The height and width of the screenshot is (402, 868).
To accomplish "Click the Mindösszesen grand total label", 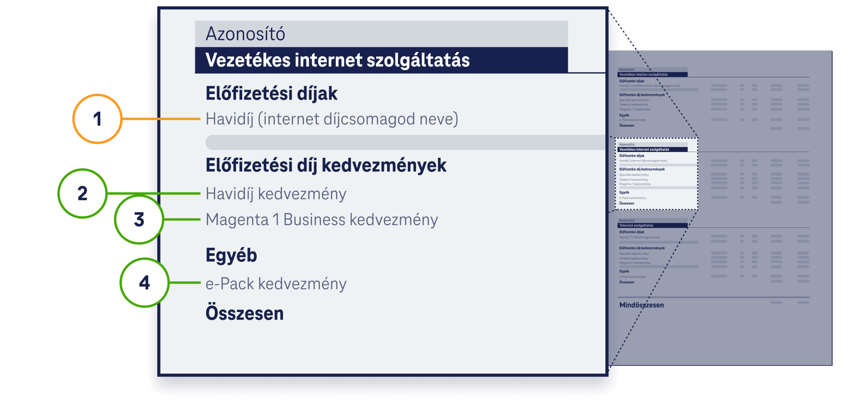I will point(642,305).
